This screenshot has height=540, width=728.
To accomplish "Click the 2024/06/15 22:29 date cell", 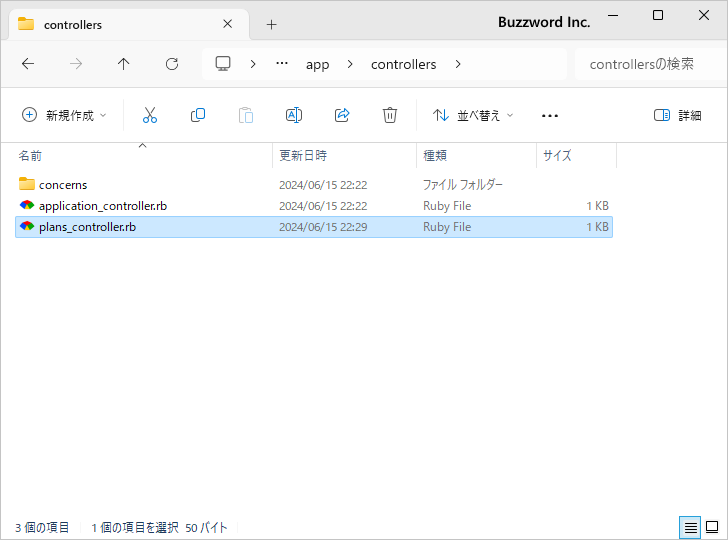I will pos(323,227).
